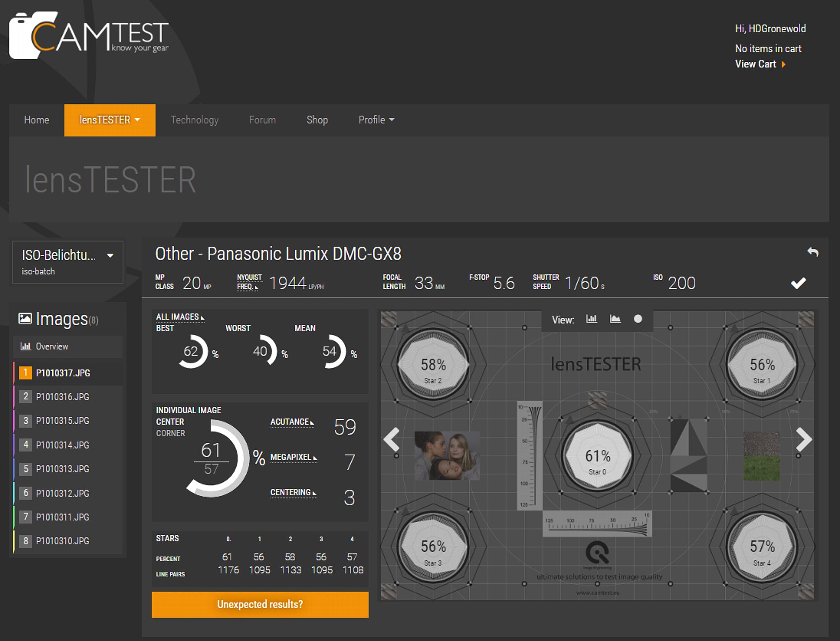Select image P1010316.JPG
840x641 pixels.
click(68, 397)
